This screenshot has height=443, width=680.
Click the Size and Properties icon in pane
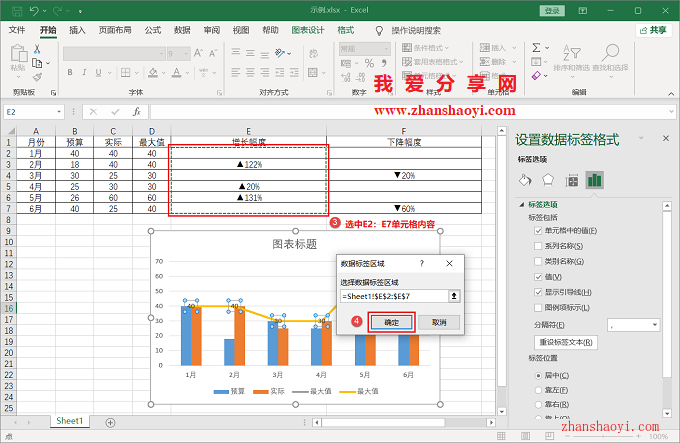572,180
